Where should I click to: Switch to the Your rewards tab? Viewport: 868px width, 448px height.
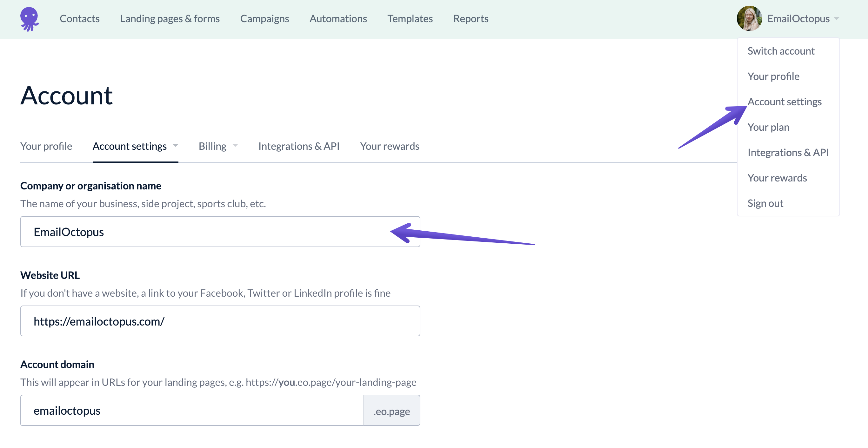tap(390, 146)
